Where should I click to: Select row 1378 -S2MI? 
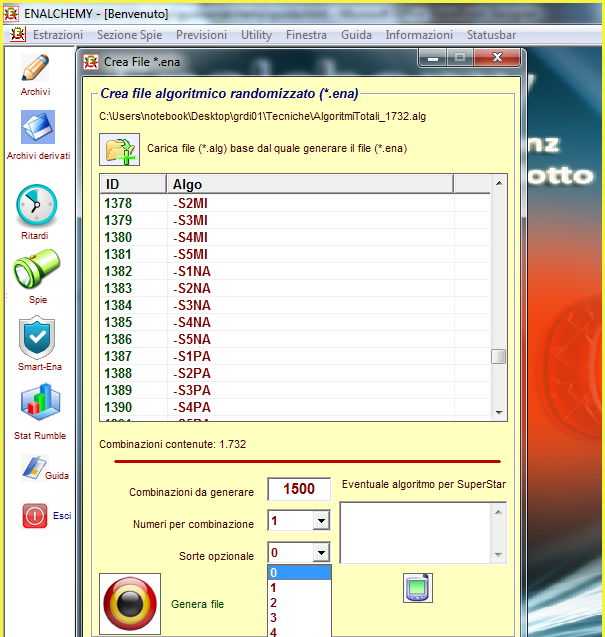[295, 203]
